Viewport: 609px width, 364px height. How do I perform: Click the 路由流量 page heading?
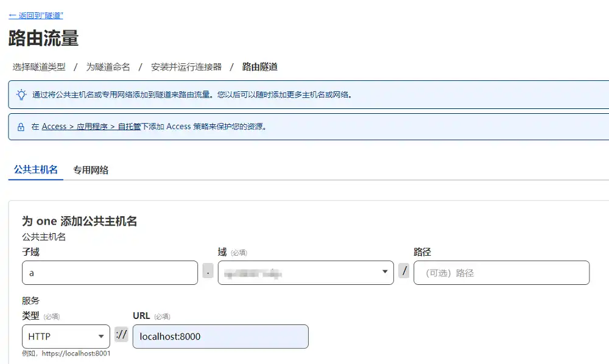coord(44,38)
